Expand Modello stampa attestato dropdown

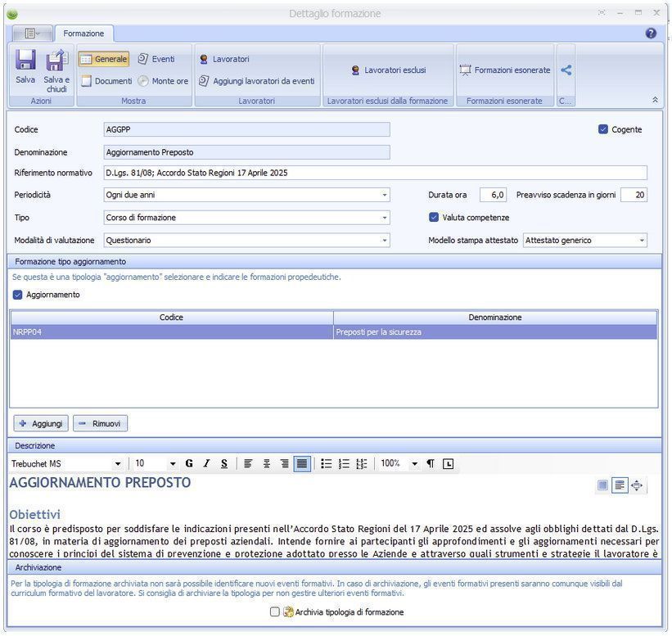click(642, 241)
